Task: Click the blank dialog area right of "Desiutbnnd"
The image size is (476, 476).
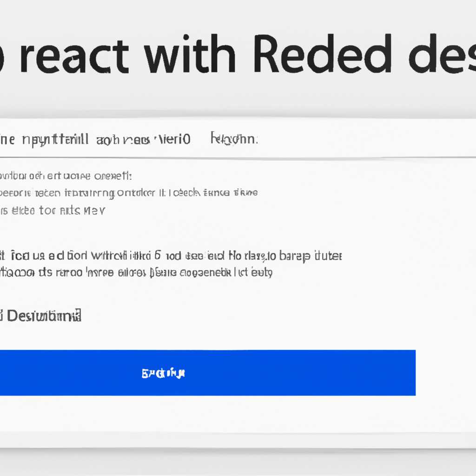Action: (273, 316)
